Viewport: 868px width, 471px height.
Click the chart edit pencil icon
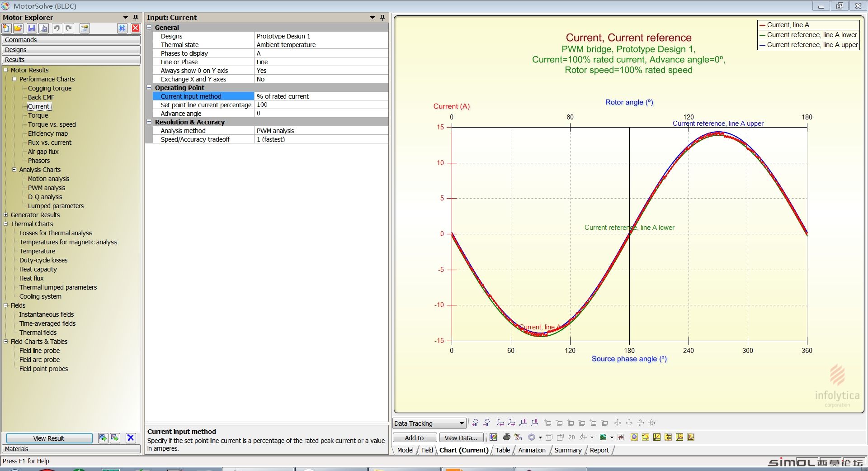[494, 437]
